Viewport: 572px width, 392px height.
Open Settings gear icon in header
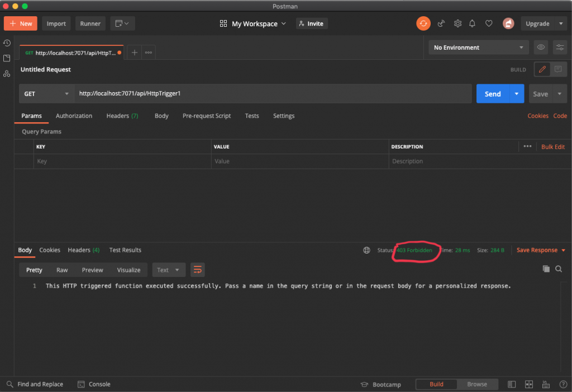pyautogui.click(x=457, y=23)
